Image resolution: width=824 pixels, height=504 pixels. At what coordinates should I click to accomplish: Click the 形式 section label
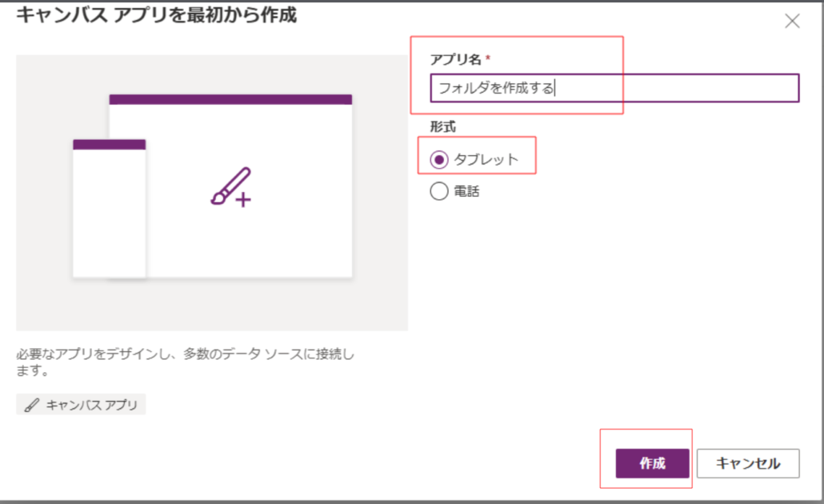[443, 126]
